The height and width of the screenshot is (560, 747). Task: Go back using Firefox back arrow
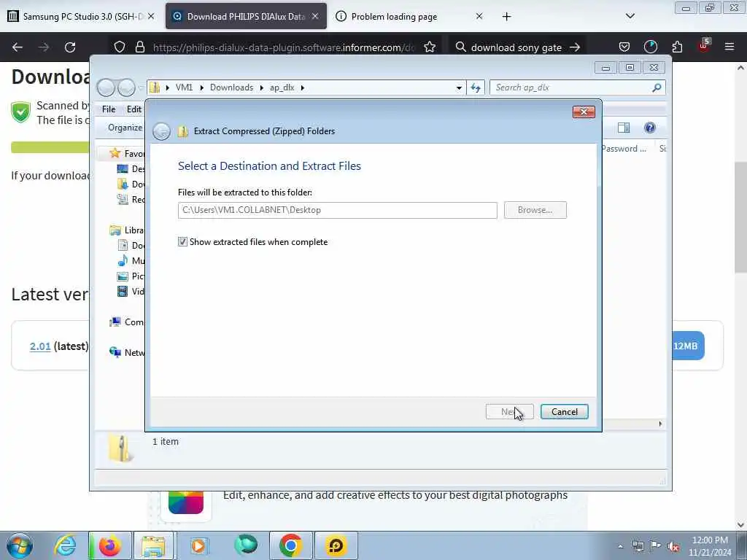[x=18, y=47]
